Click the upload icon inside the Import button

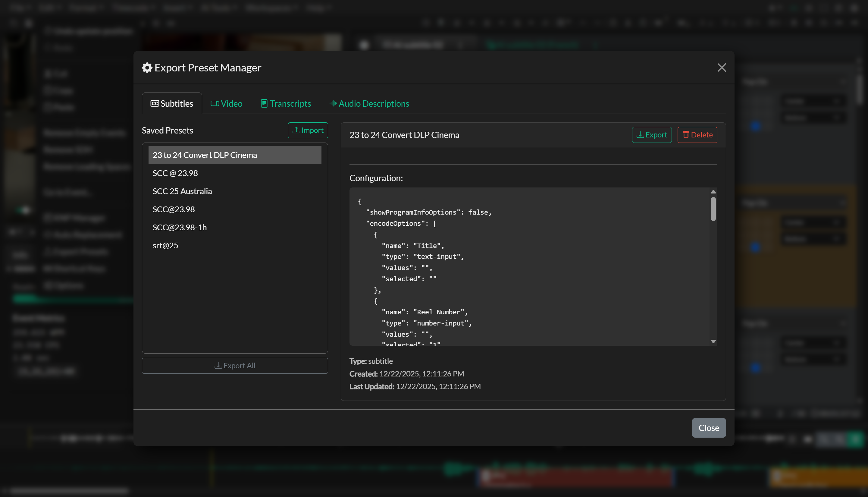(x=296, y=130)
